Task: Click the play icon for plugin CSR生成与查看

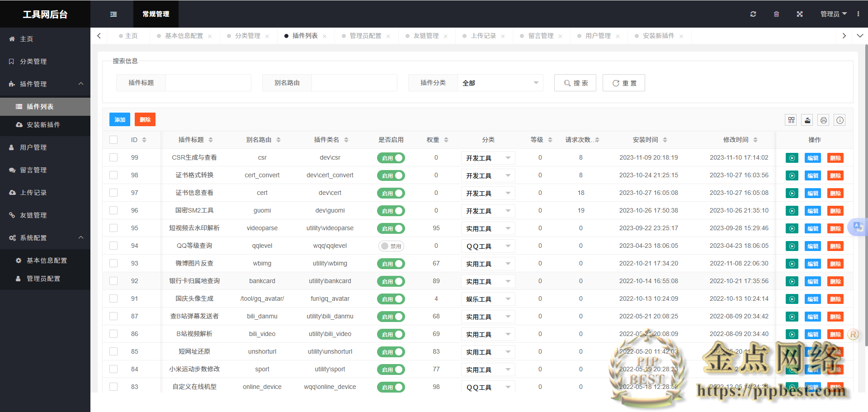Action: pyautogui.click(x=792, y=158)
